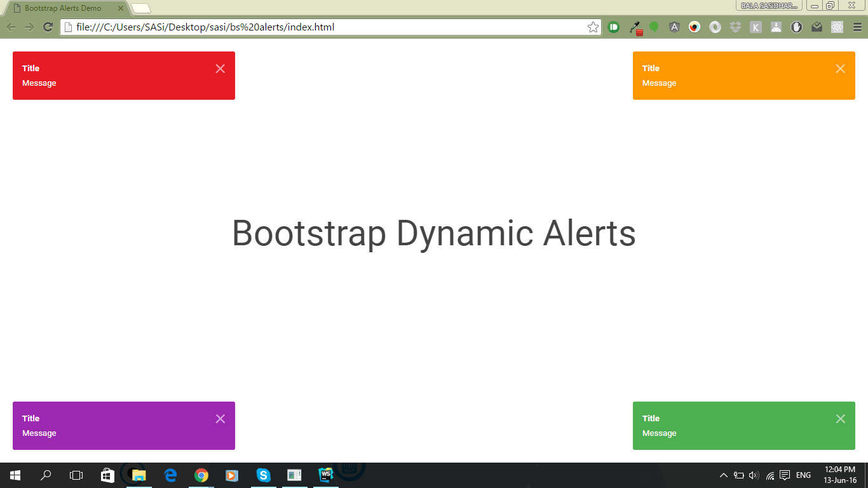Image resolution: width=868 pixels, height=488 pixels.
Task: Click the "Message" text in the orange alert
Action: pos(660,83)
